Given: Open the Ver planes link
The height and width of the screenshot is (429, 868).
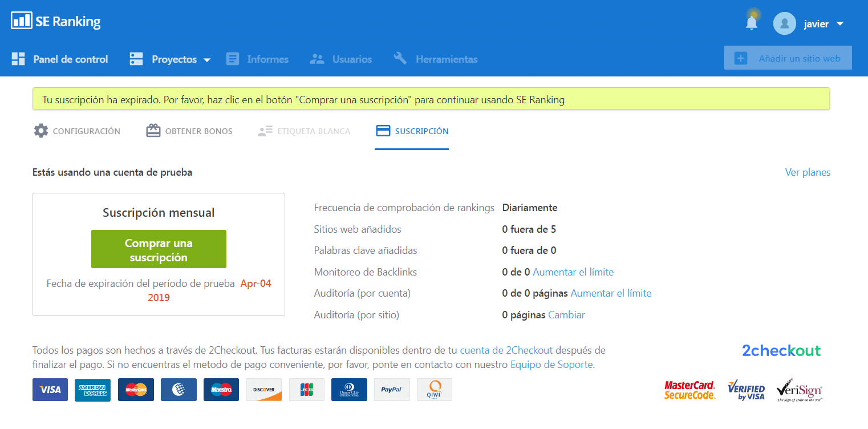Looking at the screenshot, I should [808, 172].
